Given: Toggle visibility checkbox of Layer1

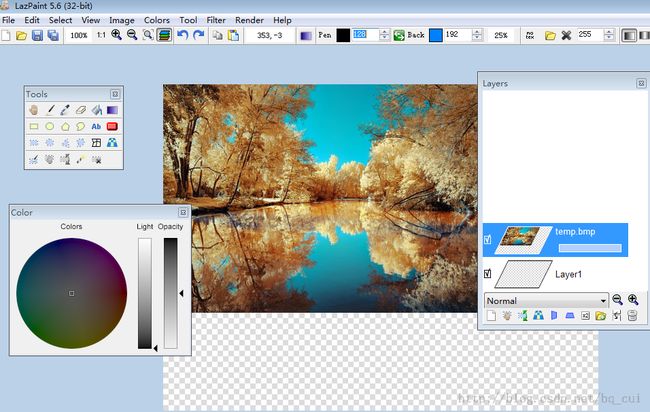Looking at the screenshot, I should coord(487,274).
